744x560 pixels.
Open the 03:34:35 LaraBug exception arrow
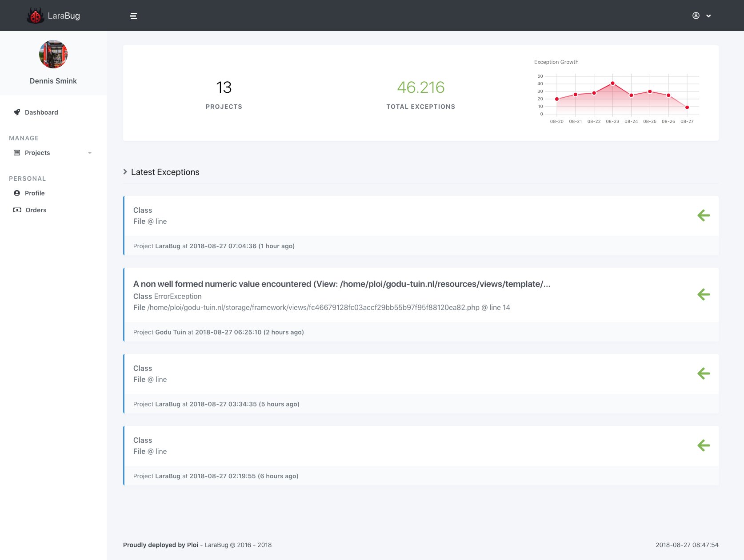tap(704, 373)
